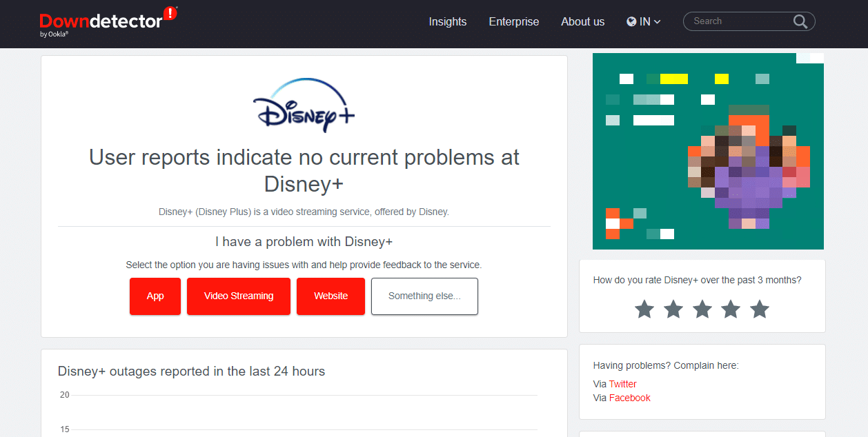Open the Downdetector home logo

(108, 21)
